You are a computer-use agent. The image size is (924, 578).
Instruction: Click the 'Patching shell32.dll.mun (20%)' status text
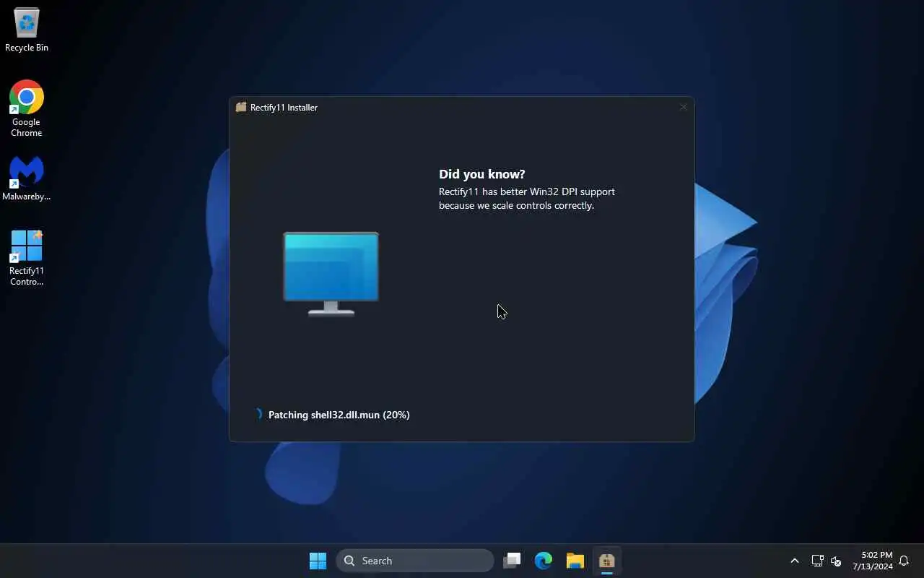point(339,415)
